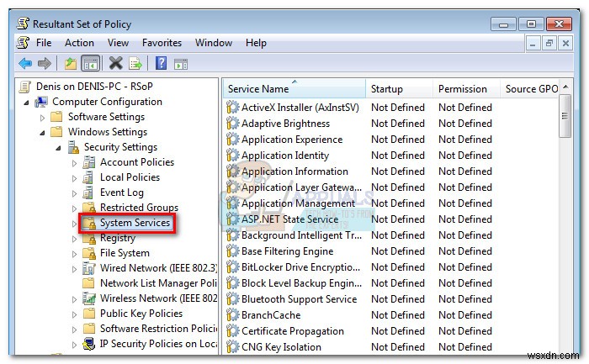This screenshot has width=589, height=364.
Task: Expand the Software Settings node
Action: (42, 117)
